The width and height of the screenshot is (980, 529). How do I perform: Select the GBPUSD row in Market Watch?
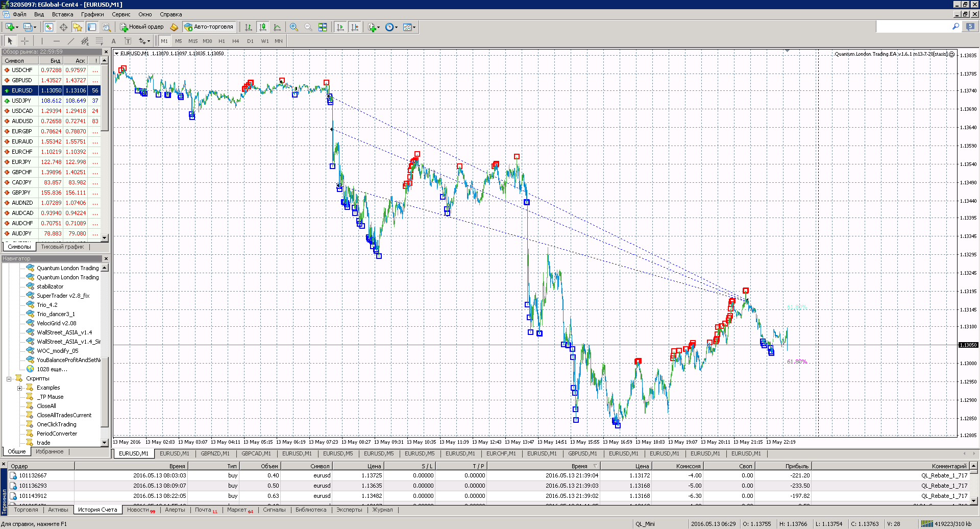(x=51, y=80)
